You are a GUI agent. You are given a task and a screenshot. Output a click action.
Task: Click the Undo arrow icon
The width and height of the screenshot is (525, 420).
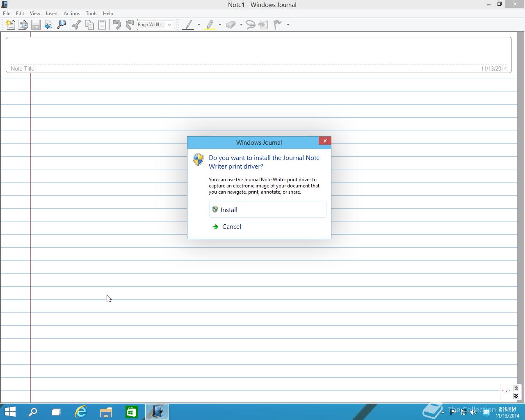coord(117,25)
